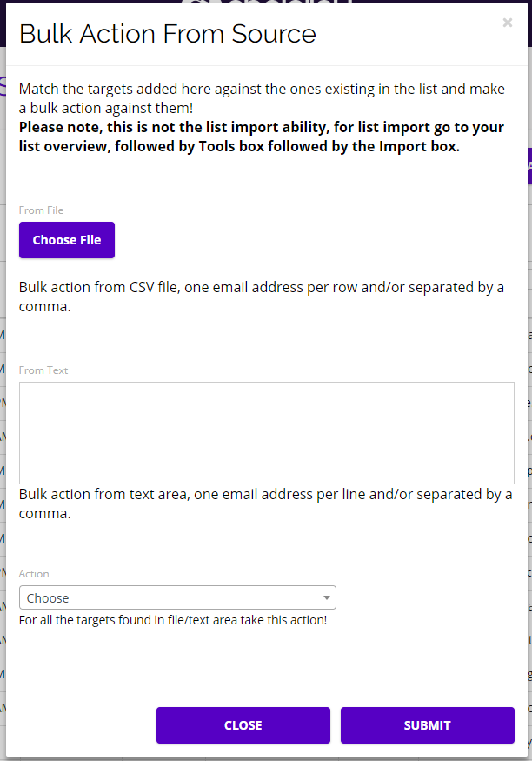Click the From Text field label
Image resolution: width=532 pixels, height=761 pixels.
[x=43, y=370]
